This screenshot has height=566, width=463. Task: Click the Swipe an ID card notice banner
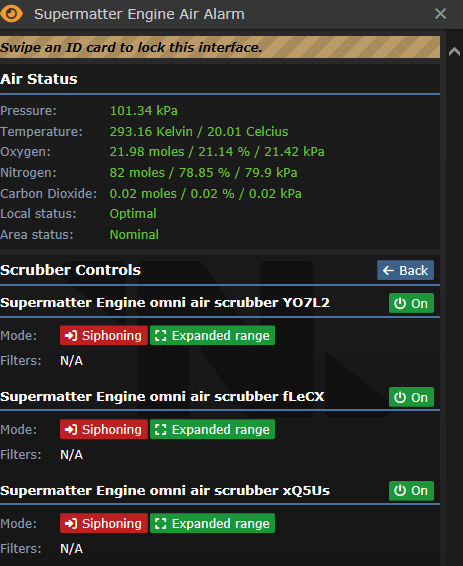(220, 47)
